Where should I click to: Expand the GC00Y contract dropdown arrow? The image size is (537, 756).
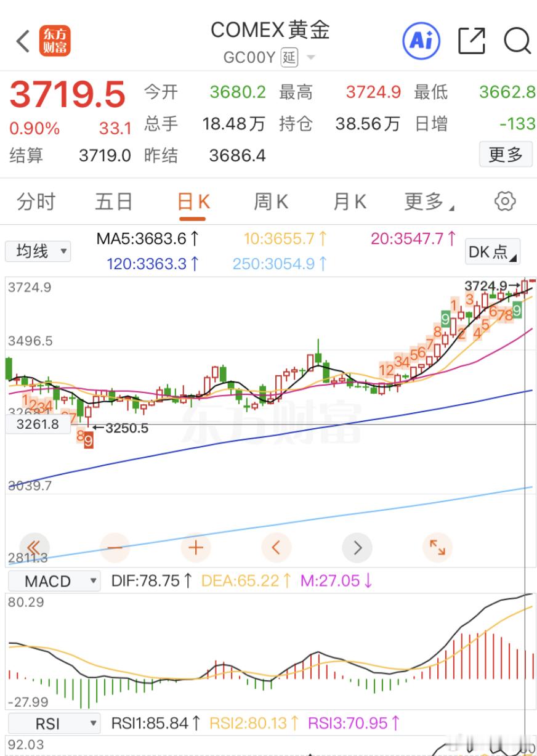(310, 58)
